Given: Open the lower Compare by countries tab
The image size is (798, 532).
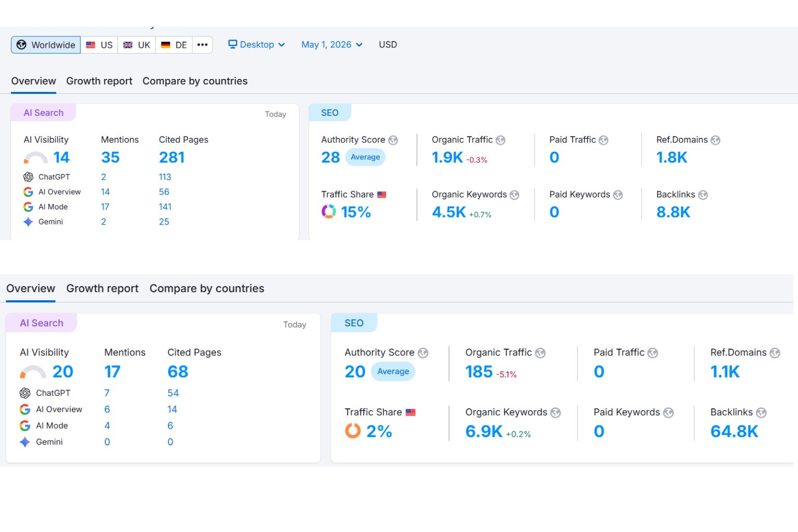Looking at the screenshot, I should (x=207, y=288).
